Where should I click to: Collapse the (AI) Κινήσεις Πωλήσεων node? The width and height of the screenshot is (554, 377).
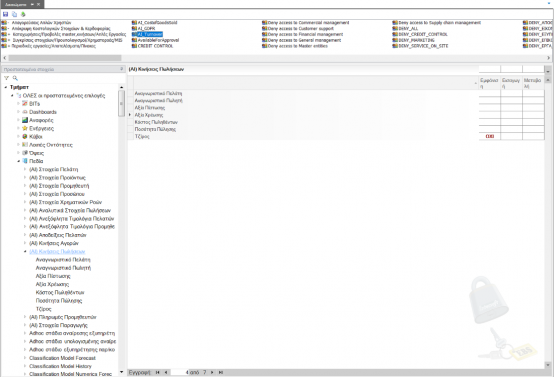tap(25, 252)
